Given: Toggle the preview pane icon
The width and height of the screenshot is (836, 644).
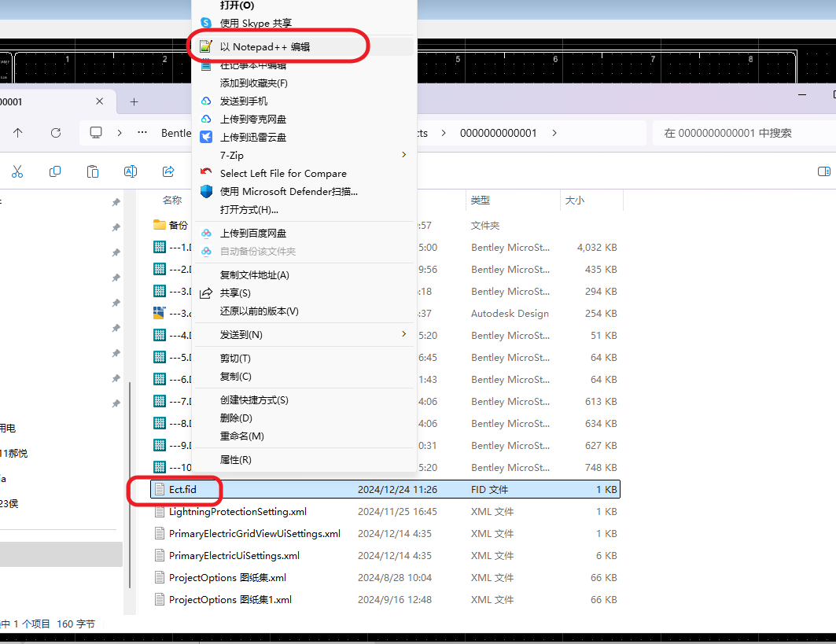Looking at the screenshot, I should click(x=823, y=171).
